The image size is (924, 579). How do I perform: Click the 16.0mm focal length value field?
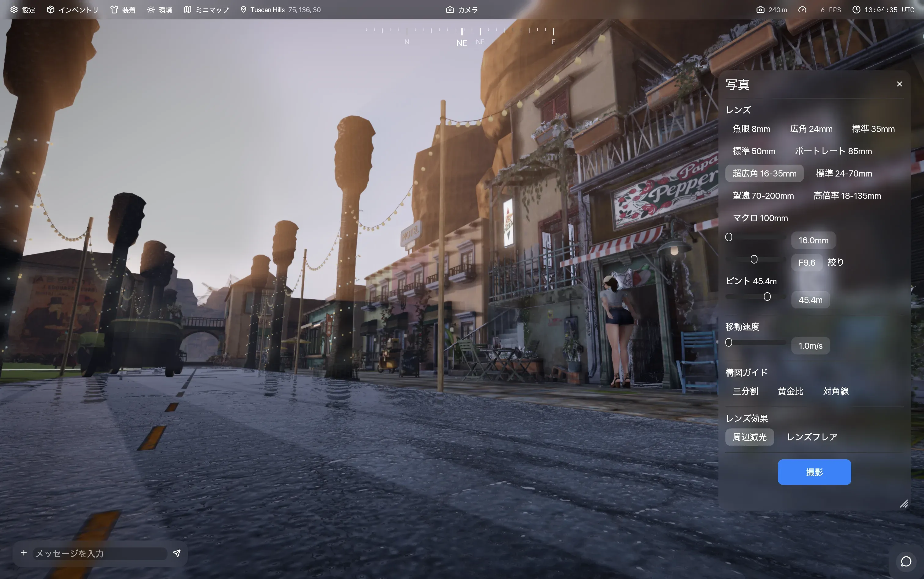[813, 240]
